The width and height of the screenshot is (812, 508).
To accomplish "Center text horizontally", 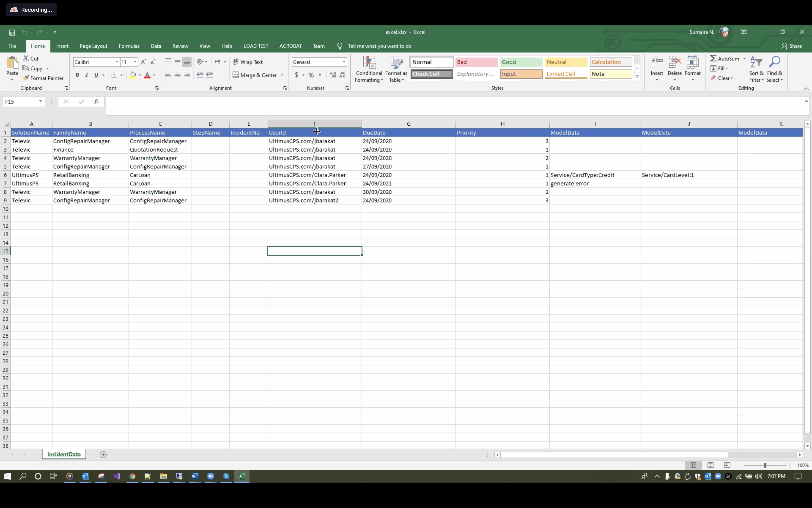I will coord(177,75).
